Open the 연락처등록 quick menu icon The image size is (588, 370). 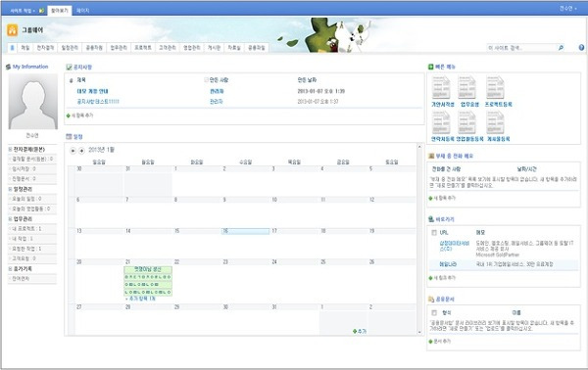(441, 122)
